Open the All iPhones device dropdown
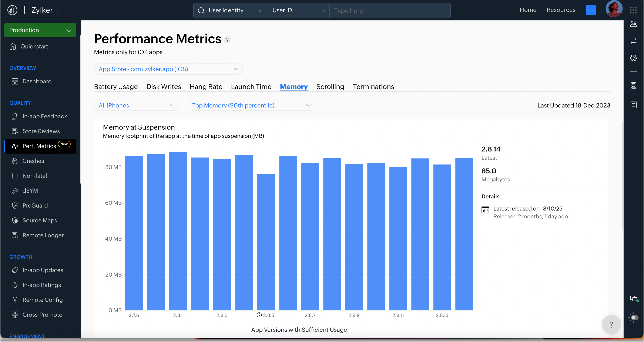The height and width of the screenshot is (342, 644). coord(136,105)
